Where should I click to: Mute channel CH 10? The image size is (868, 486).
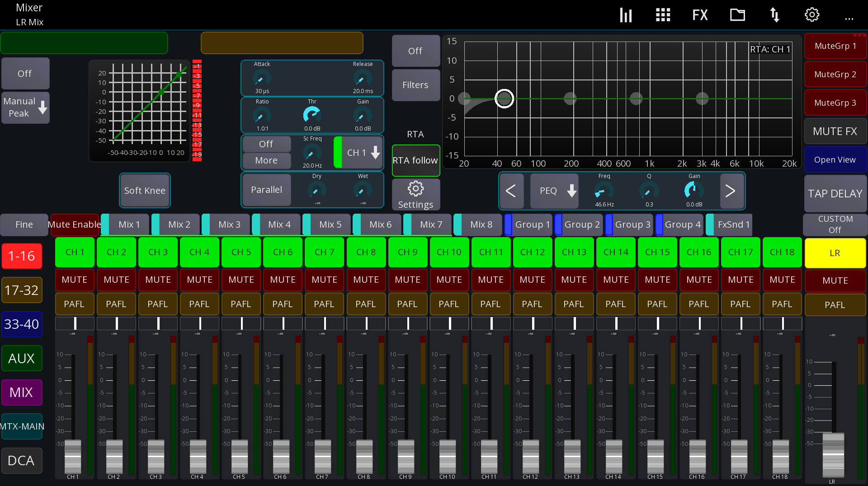coord(449,280)
